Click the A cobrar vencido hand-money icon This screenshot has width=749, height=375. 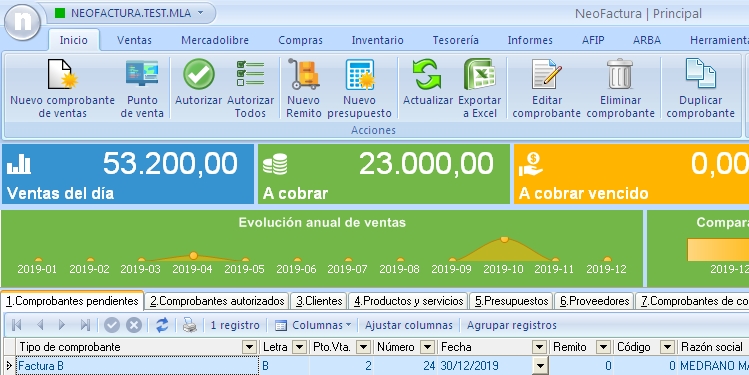click(x=531, y=163)
